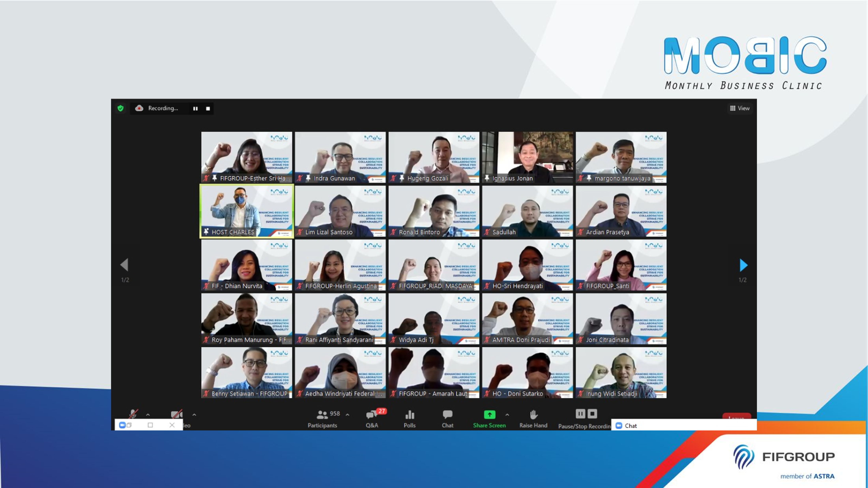Click Aedha Windriyati Federal video tile
This screenshot has width=868, height=488.
pos(340,373)
